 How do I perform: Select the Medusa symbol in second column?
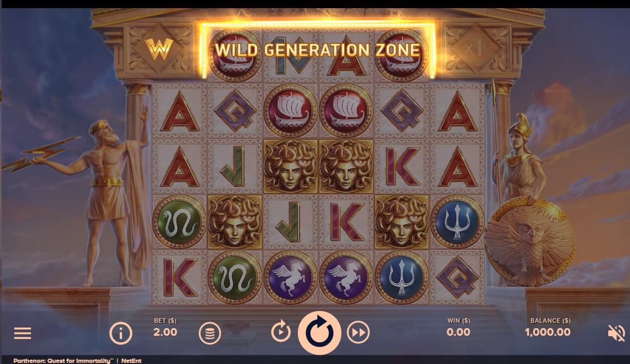235,222
